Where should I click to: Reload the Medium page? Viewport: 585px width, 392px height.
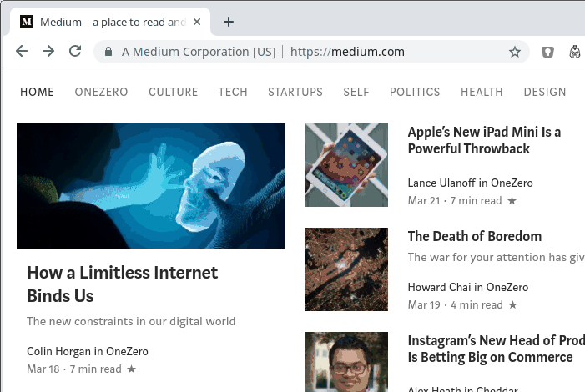click(x=75, y=51)
